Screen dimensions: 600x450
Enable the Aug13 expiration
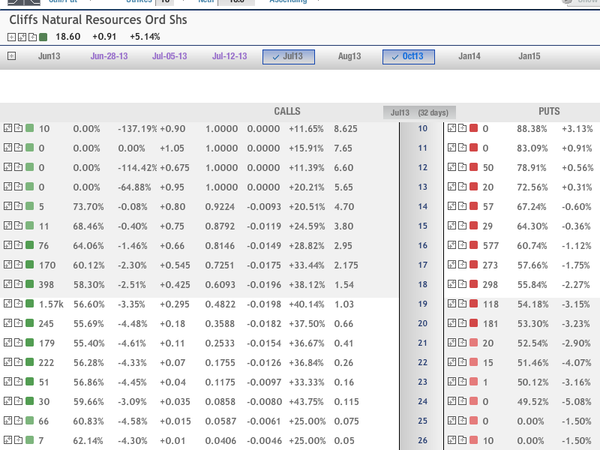tap(349, 56)
